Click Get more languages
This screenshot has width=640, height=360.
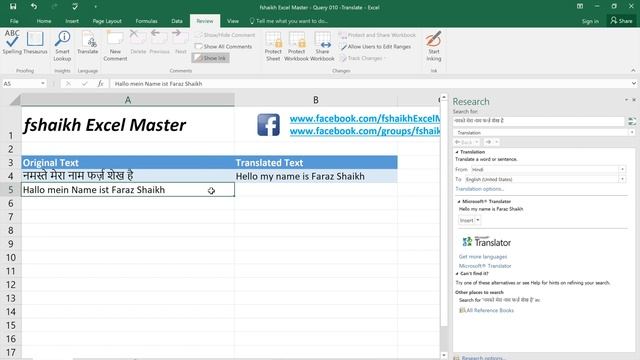point(483,257)
